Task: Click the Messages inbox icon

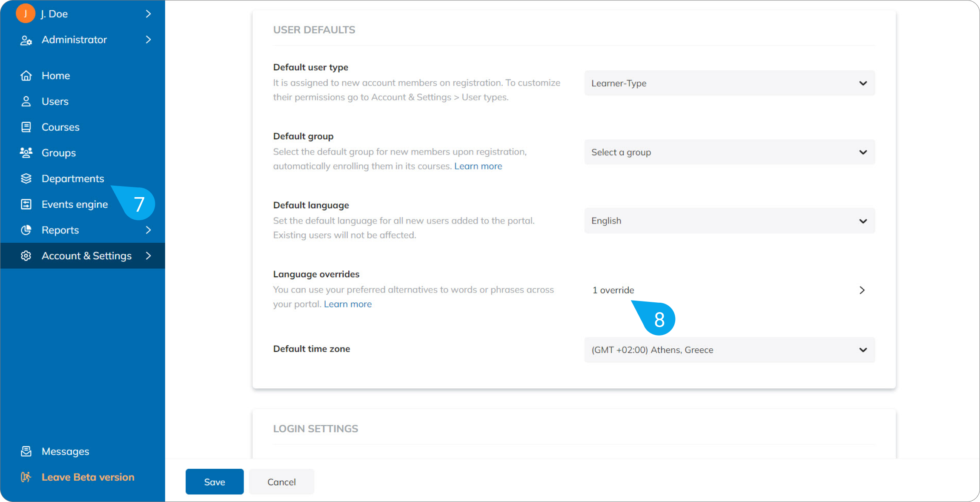Action: tap(26, 451)
